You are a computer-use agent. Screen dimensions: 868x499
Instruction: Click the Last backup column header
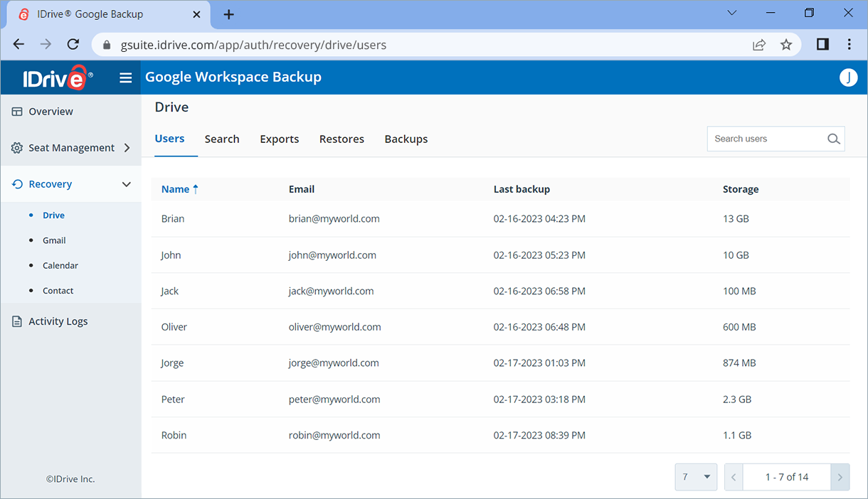coord(522,189)
